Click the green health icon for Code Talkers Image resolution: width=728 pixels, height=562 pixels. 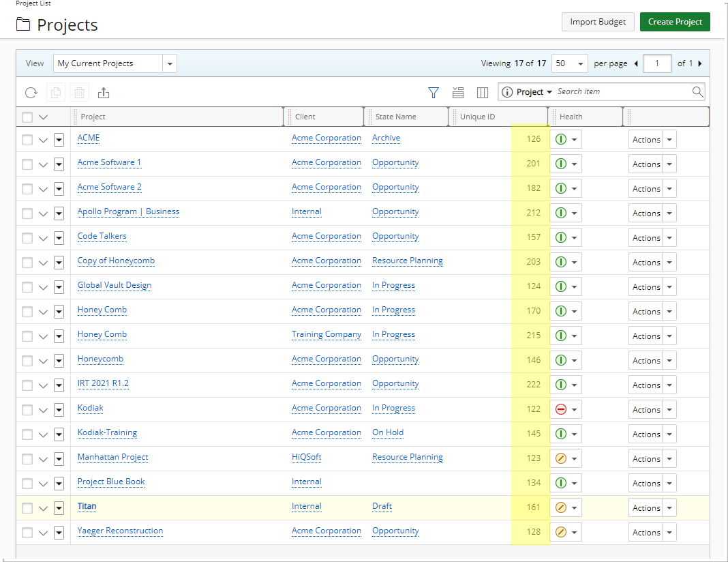561,237
